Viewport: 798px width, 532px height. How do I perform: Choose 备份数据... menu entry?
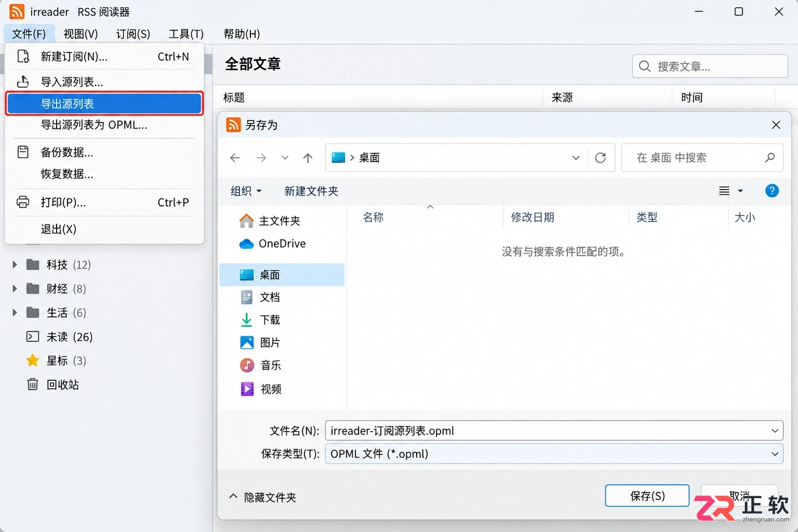[x=104, y=152]
